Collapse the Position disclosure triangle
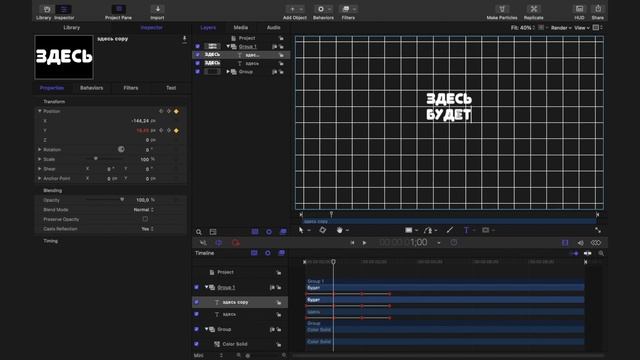The image size is (640, 360). 40,111
